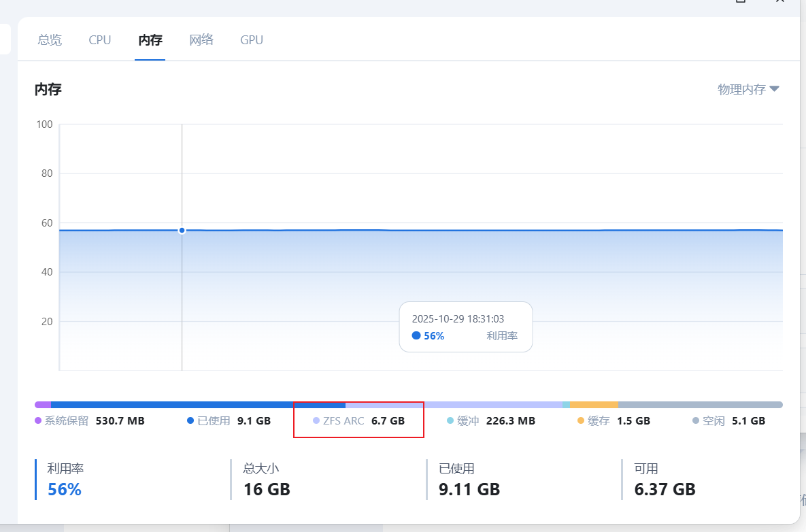Click the ZFS ARC legend dot
Viewport: 806px width, 532px height.
click(x=316, y=421)
